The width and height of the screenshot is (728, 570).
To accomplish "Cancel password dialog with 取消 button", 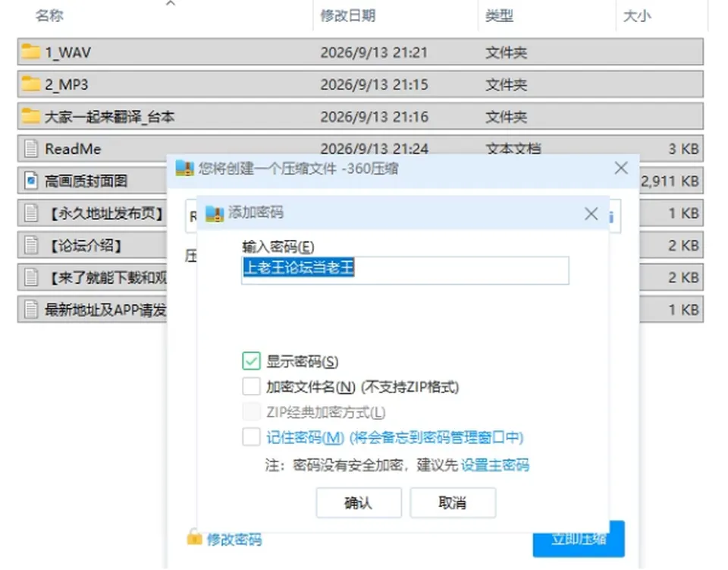I will click(x=453, y=502).
